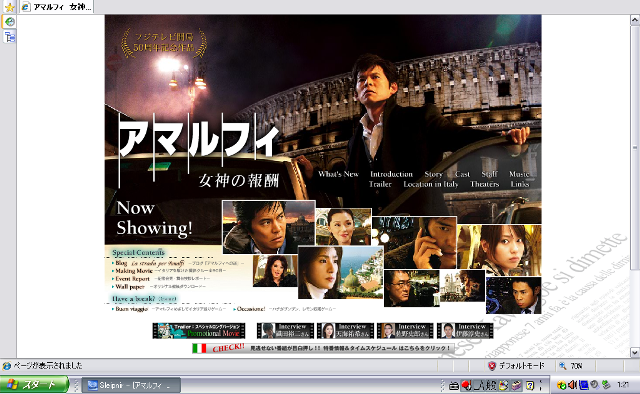Click the magnifier zoom icon in status bar
The image size is (640, 394).
click(562, 366)
